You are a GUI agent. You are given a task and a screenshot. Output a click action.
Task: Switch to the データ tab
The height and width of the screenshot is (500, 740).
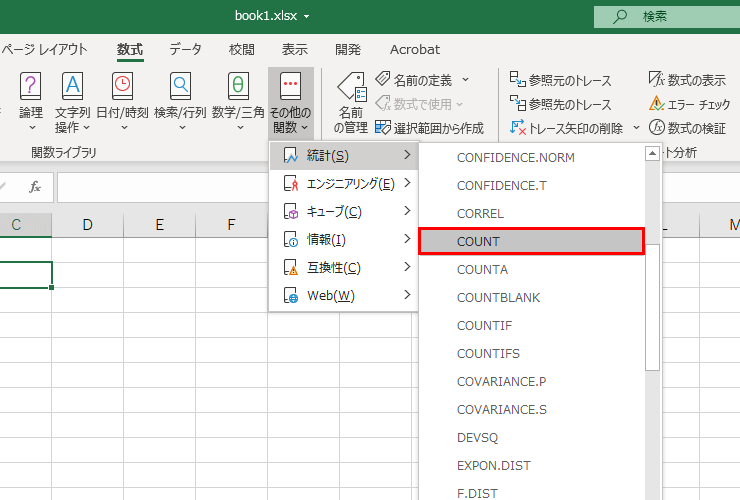pos(185,49)
